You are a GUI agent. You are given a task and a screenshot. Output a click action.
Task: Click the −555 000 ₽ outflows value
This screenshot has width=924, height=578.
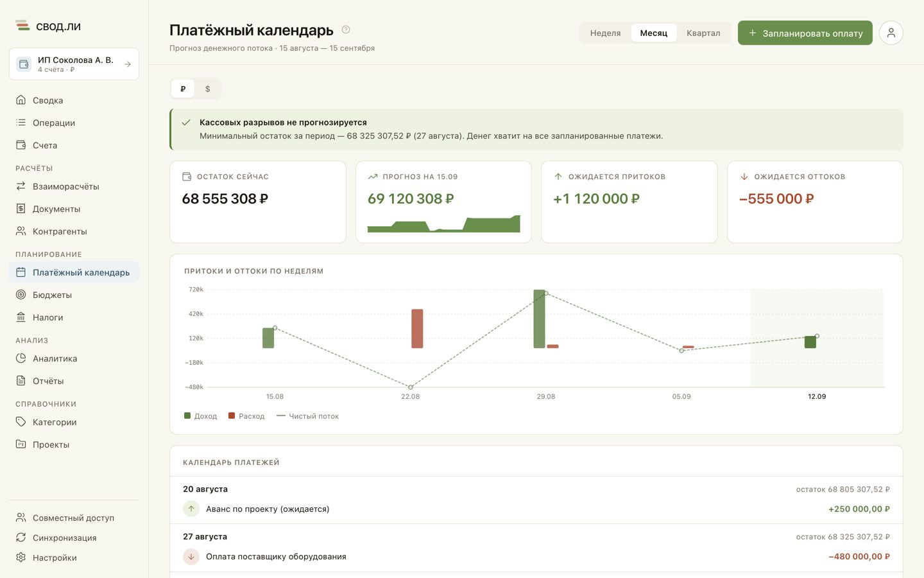(776, 198)
